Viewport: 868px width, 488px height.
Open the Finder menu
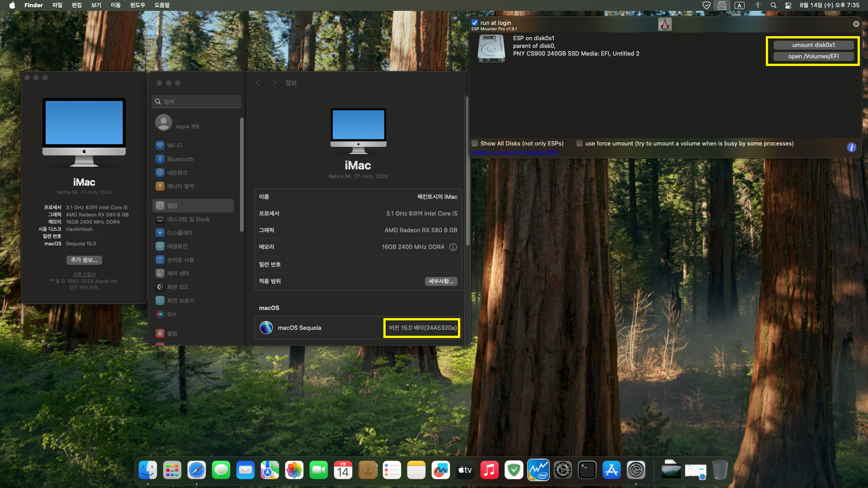pyautogui.click(x=33, y=5)
